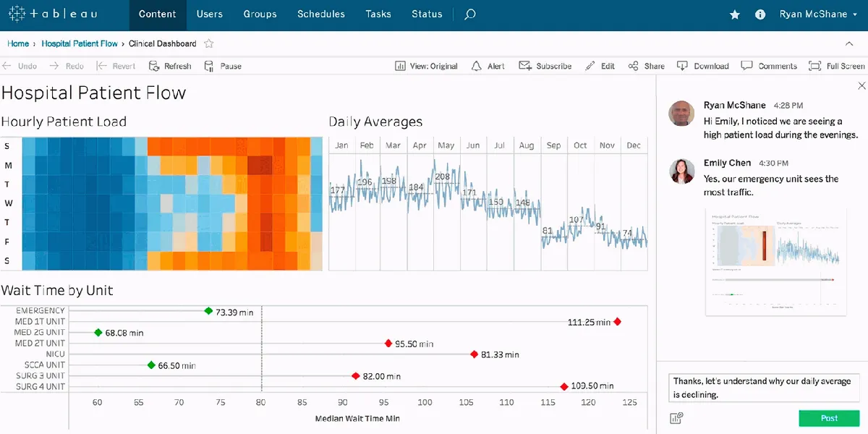
Task: Select the SCCA UNIT 66.50 min marker
Action: point(151,365)
